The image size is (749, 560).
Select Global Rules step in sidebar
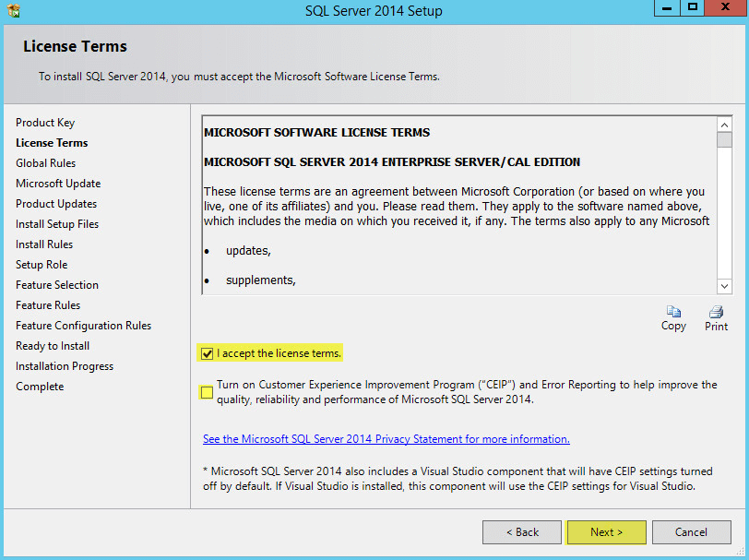[45, 163]
